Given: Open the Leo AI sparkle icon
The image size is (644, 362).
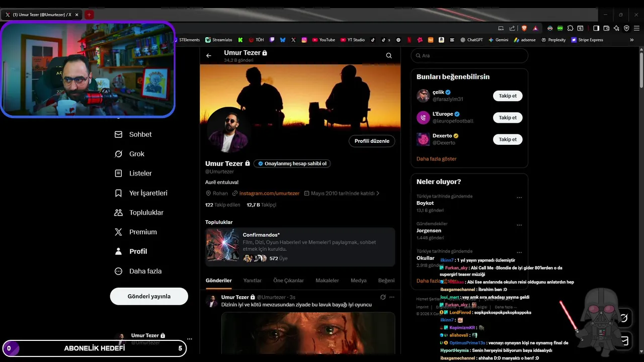Looking at the screenshot, I should [616, 28].
